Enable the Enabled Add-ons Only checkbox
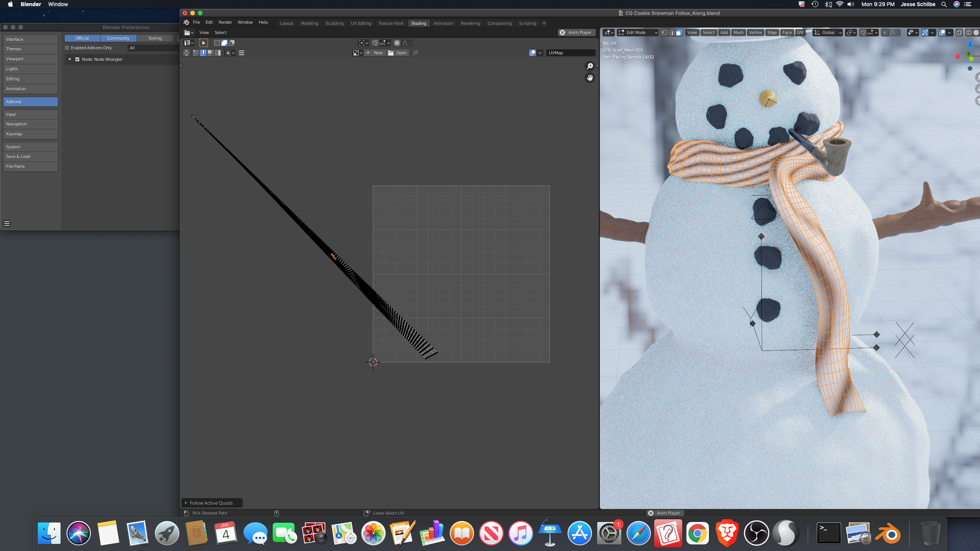The image size is (980, 551). pyautogui.click(x=67, y=48)
